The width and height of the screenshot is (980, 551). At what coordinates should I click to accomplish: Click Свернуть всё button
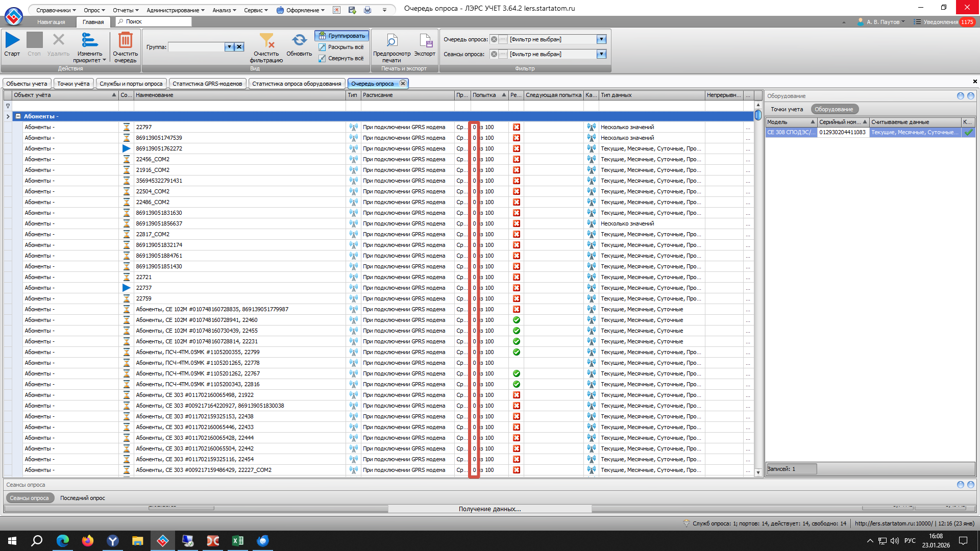click(x=341, y=58)
